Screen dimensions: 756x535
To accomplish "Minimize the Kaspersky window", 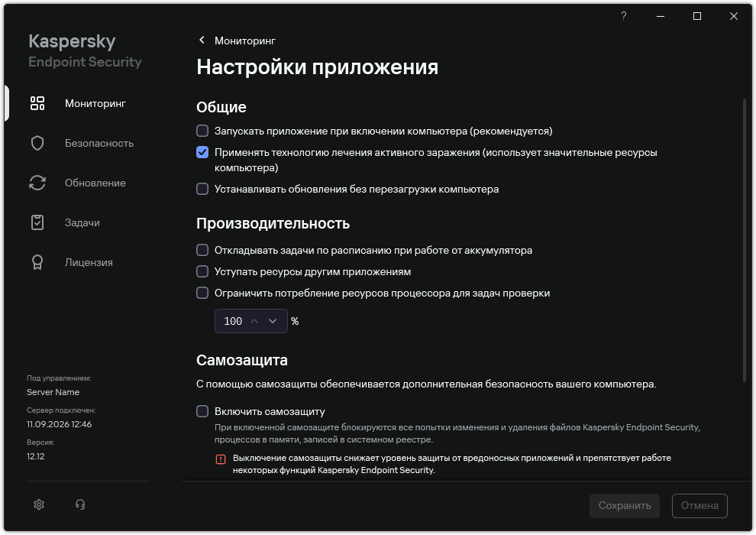I will click(x=661, y=16).
